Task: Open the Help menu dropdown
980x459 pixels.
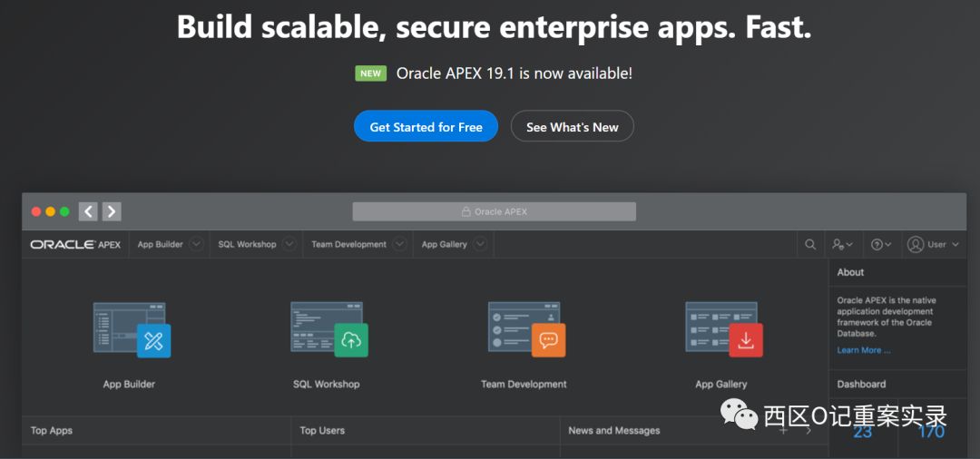Action: pos(881,244)
